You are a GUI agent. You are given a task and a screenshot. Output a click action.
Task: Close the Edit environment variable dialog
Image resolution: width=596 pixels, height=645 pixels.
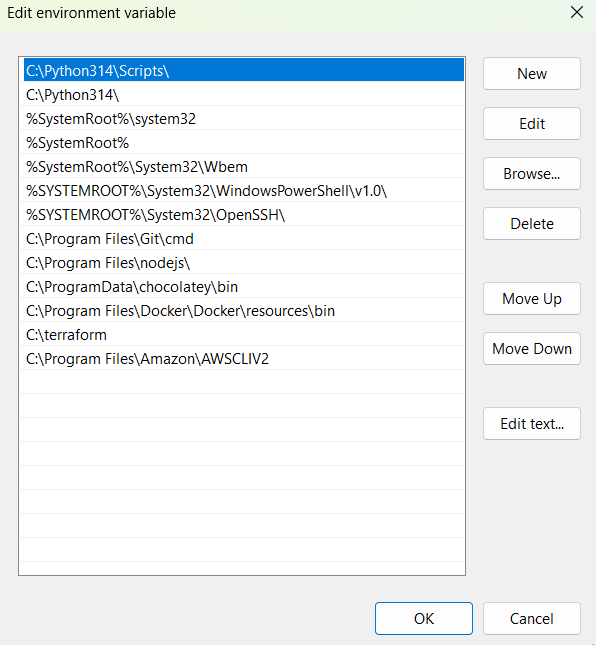click(577, 12)
